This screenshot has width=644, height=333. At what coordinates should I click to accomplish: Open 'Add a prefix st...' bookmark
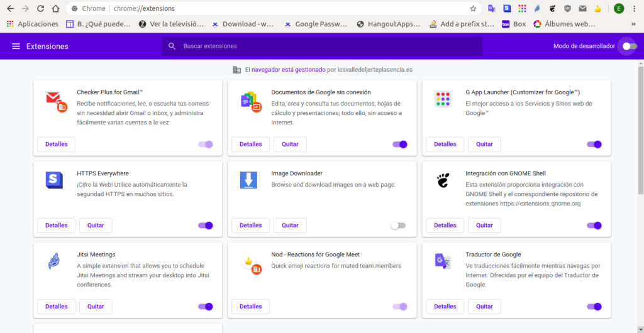tap(462, 25)
